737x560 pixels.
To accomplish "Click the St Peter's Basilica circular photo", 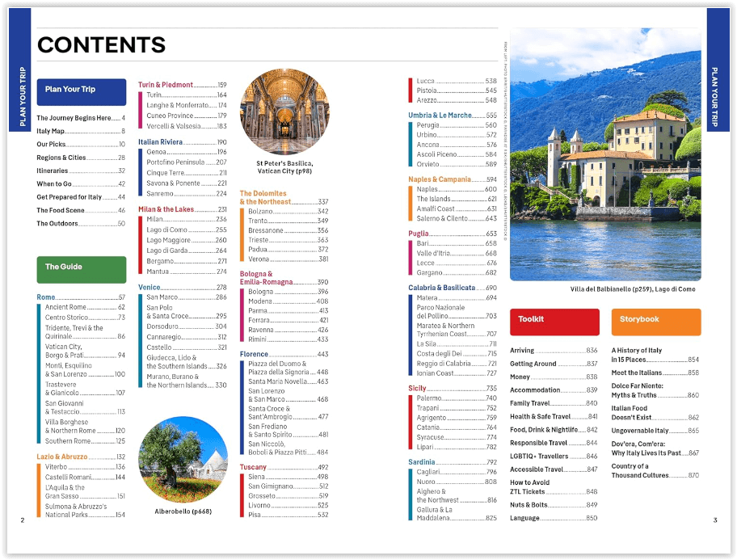I will (284, 112).
